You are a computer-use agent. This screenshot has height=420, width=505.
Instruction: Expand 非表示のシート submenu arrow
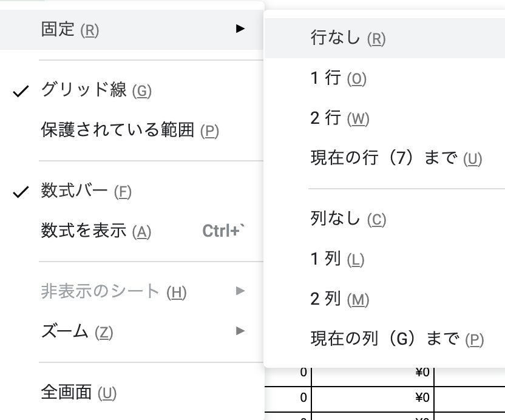[x=240, y=291]
